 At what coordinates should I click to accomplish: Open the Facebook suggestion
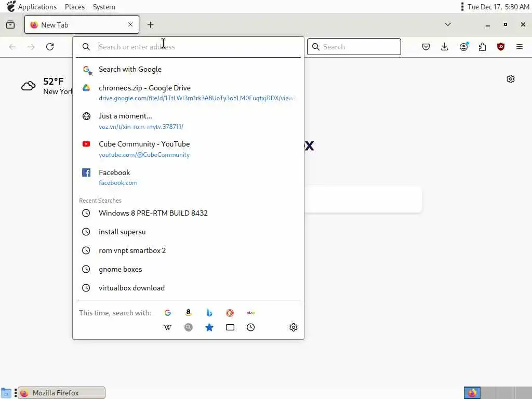188,178
